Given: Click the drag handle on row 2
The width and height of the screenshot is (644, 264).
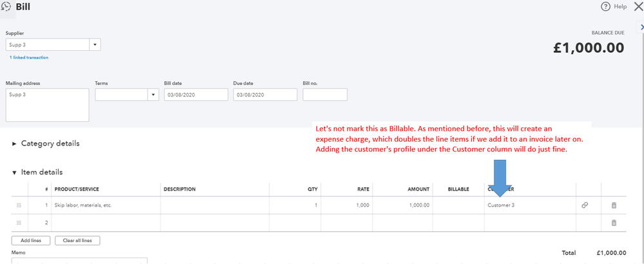Looking at the screenshot, I should (19, 222).
